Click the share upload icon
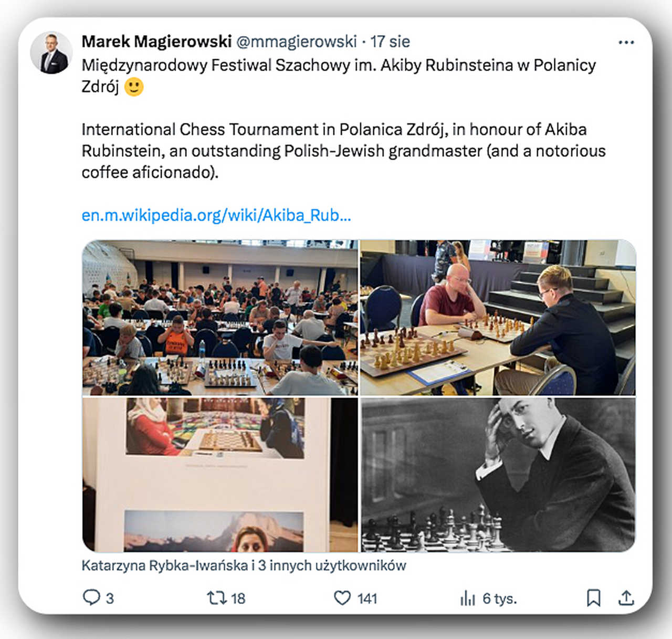The image size is (672, 639). click(626, 598)
